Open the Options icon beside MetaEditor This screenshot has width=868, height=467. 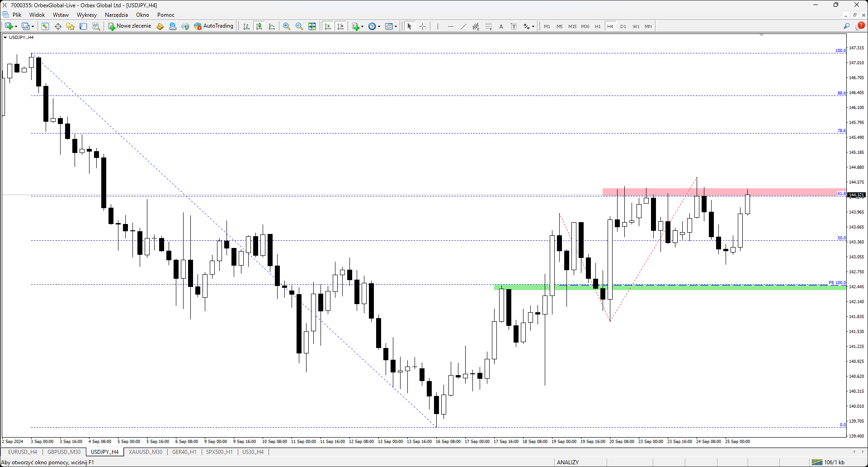pyautogui.click(x=173, y=26)
